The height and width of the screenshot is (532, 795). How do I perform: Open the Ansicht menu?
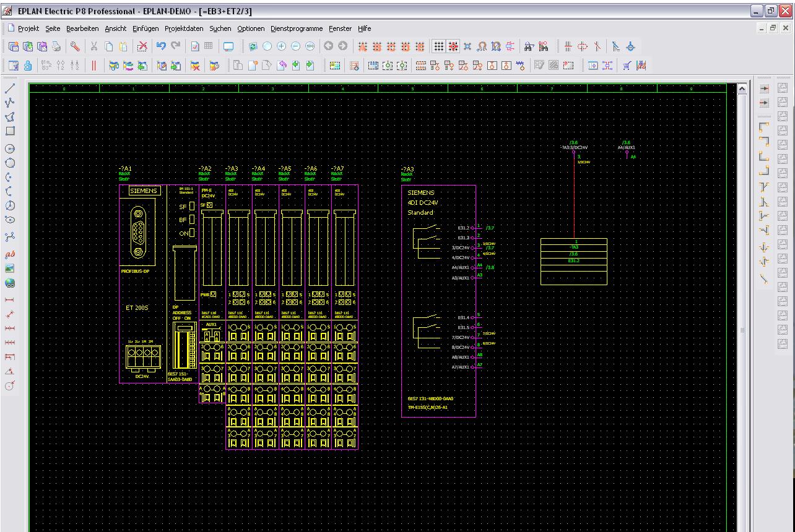coord(116,28)
